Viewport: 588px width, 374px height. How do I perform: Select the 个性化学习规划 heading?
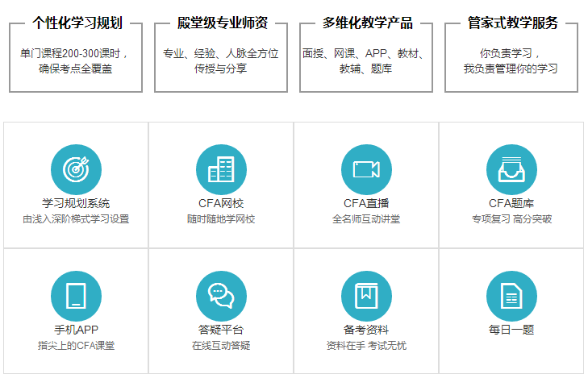pyautogui.click(x=77, y=23)
